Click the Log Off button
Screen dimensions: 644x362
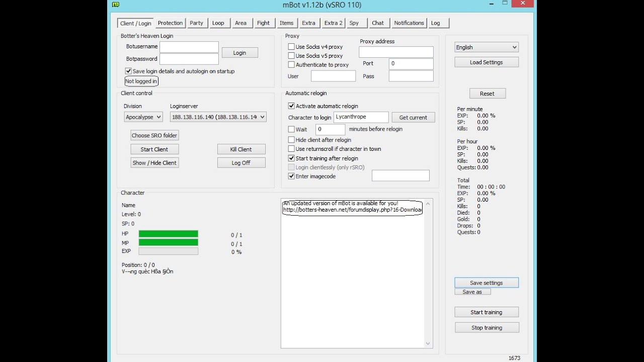241,163
